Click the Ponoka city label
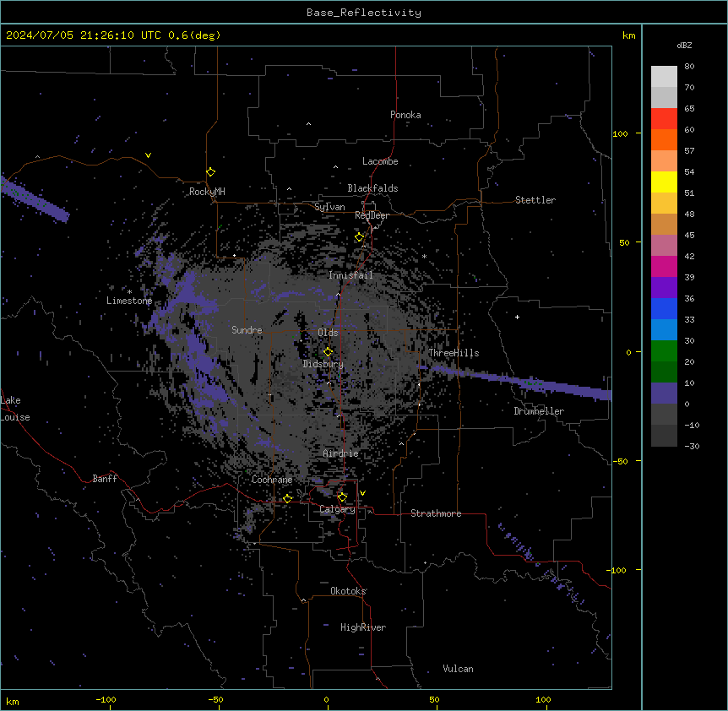Screen dimensions: 728x711 coord(405,115)
